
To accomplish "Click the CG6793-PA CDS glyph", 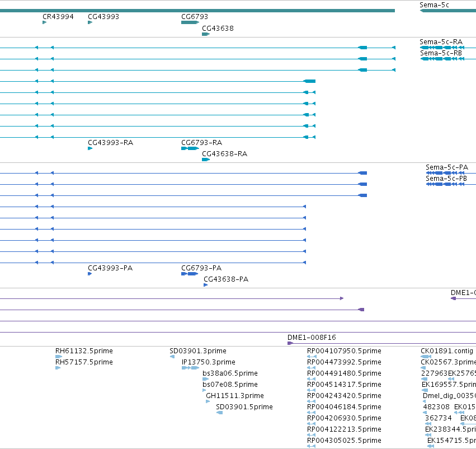I will pos(190,274).
